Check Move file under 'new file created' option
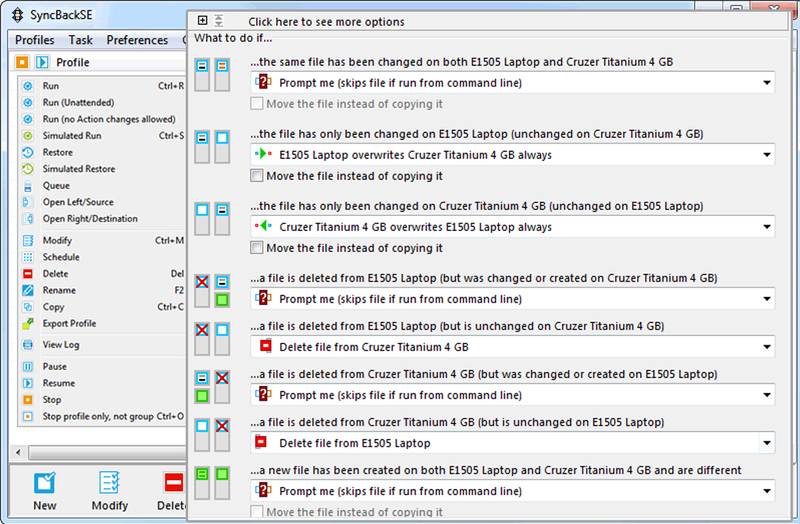 tap(257, 512)
